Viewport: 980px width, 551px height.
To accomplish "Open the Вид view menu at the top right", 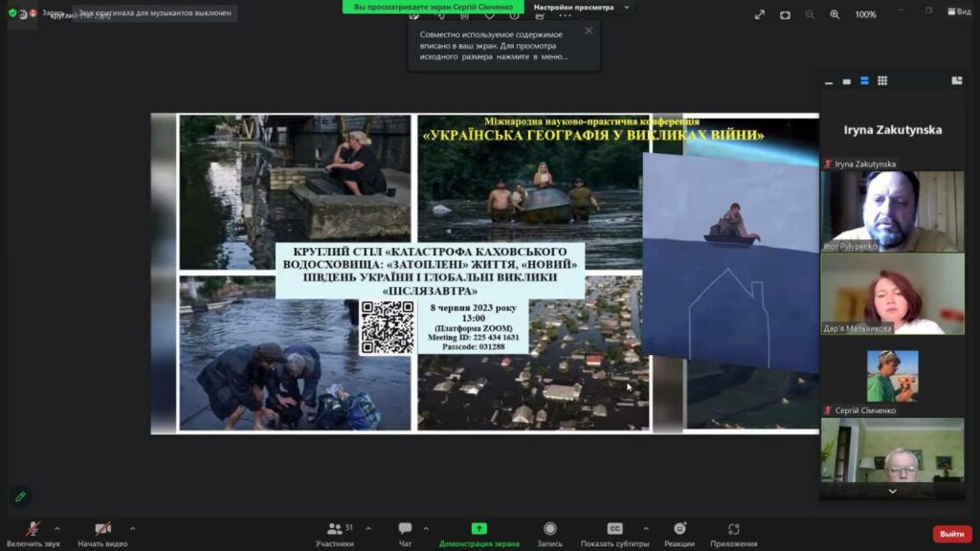I will 959,11.
